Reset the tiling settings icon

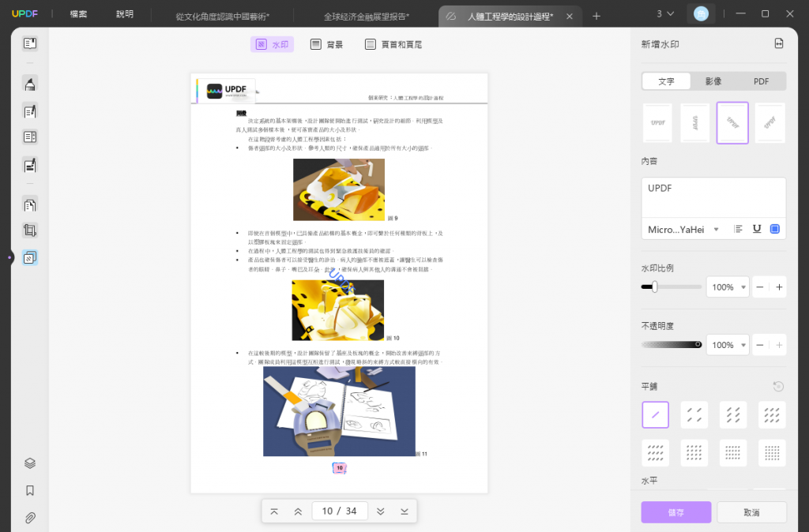pos(778,386)
